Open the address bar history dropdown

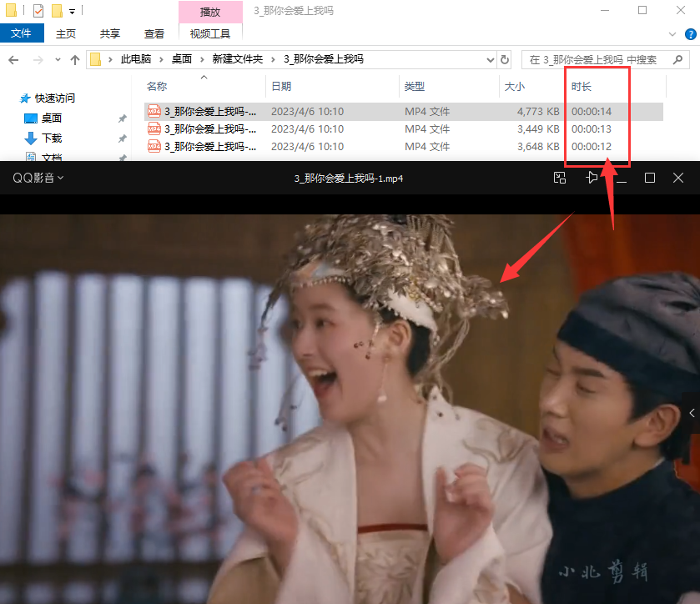point(491,60)
